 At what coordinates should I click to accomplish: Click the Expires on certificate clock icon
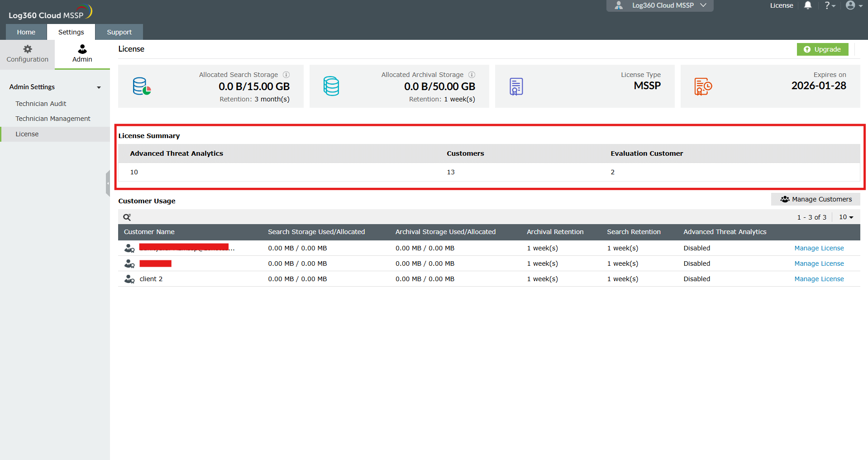click(x=703, y=86)
